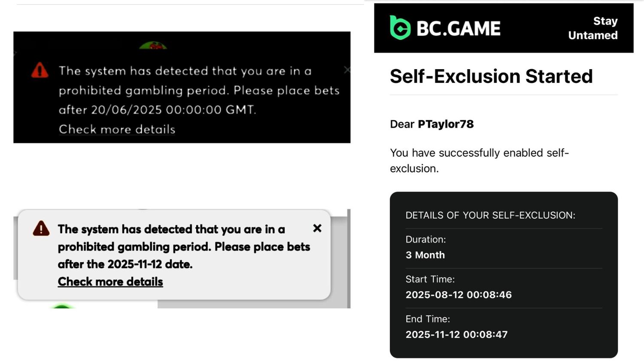Open 'Check more details' in dark notification
This screenshot has width=644, height=364.
117,129
